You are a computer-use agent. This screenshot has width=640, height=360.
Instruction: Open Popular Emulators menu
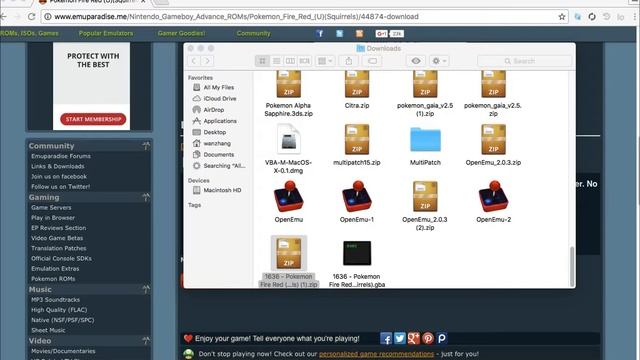pyautogui.click(x=106, y=33)
